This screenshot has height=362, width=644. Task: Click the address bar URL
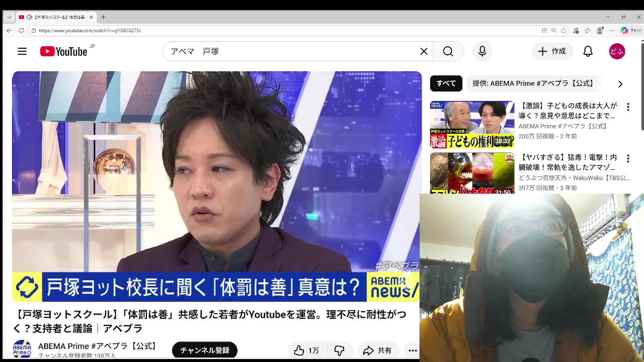pos(90,31)
